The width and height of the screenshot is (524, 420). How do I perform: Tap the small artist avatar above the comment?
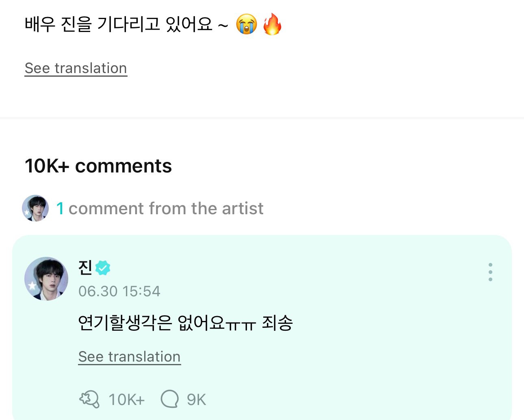click(35, 208)
